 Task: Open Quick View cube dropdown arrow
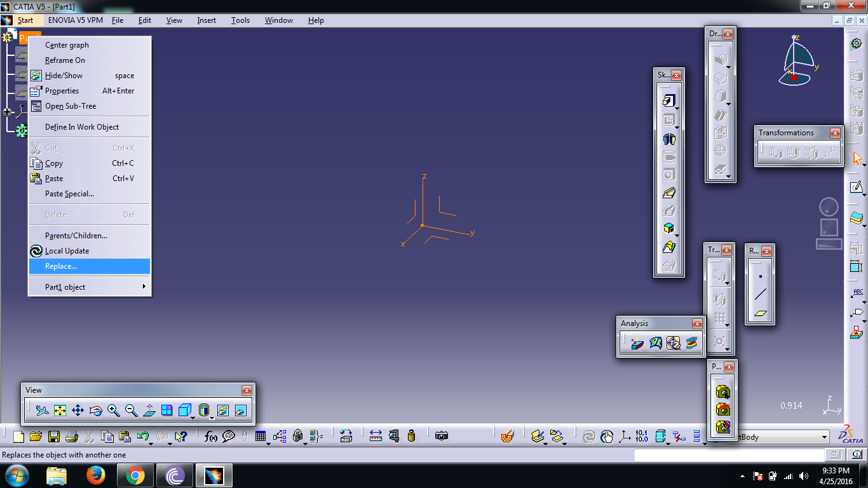pos(193,417)
